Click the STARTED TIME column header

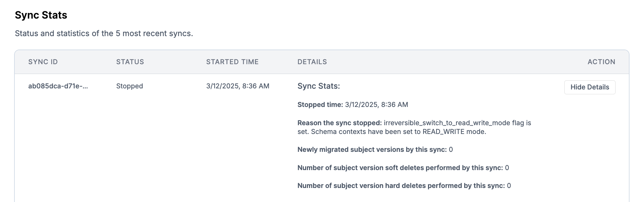[x=232, y=62]
